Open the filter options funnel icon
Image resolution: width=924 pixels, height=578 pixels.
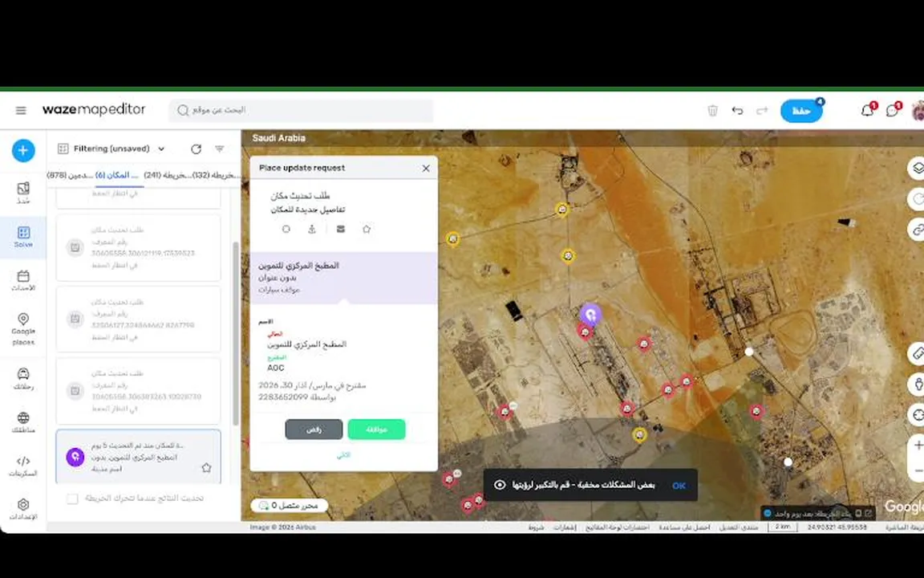pos(219,149)
